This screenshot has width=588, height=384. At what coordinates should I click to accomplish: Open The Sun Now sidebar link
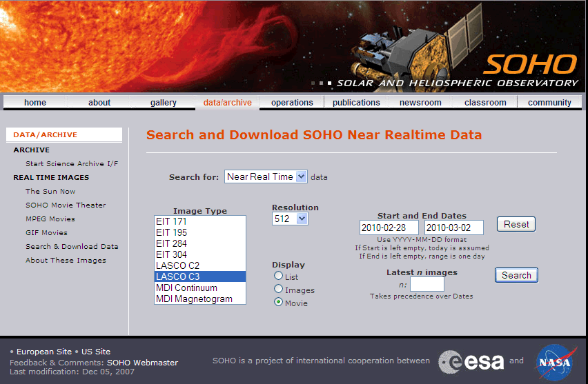[x=50, y=192]
